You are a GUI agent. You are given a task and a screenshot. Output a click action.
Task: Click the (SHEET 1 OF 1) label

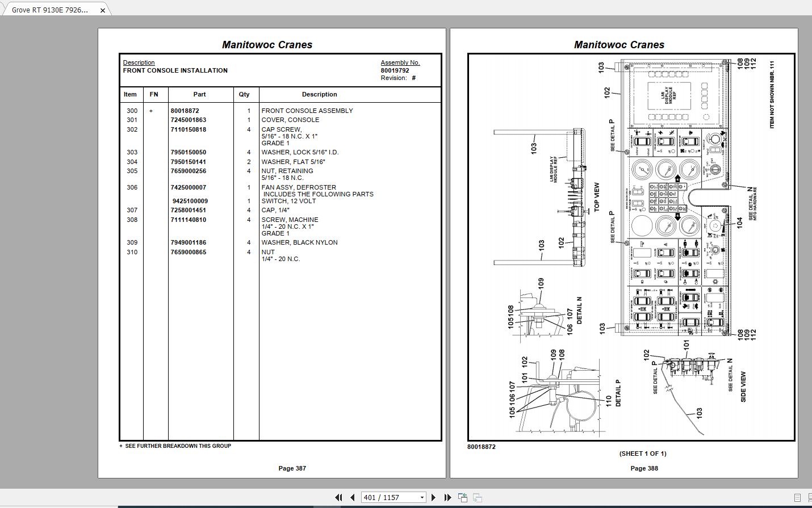click(x=643, y=454)
